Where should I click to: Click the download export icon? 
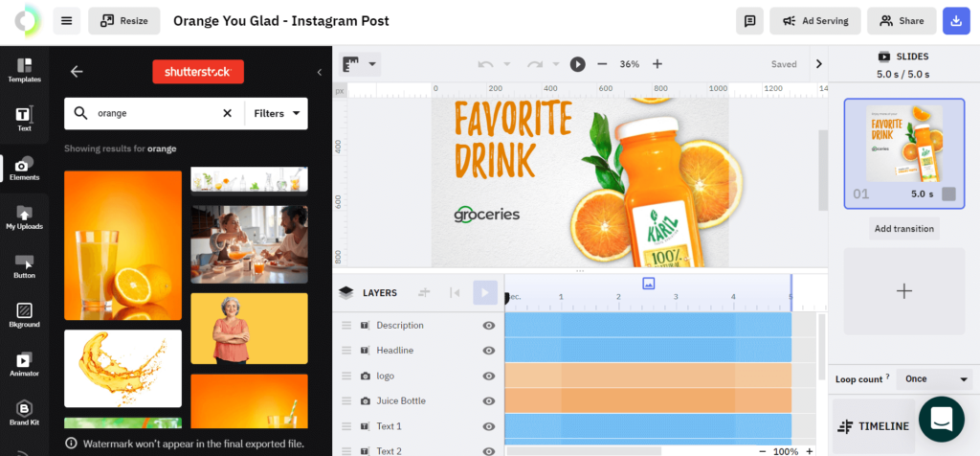(x=956, y=20)
